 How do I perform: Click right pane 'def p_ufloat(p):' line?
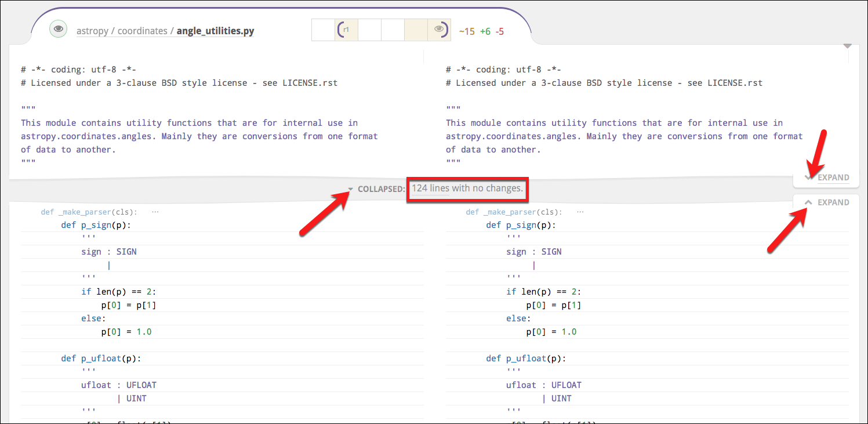pyautogui.click(x=526, y=358)
